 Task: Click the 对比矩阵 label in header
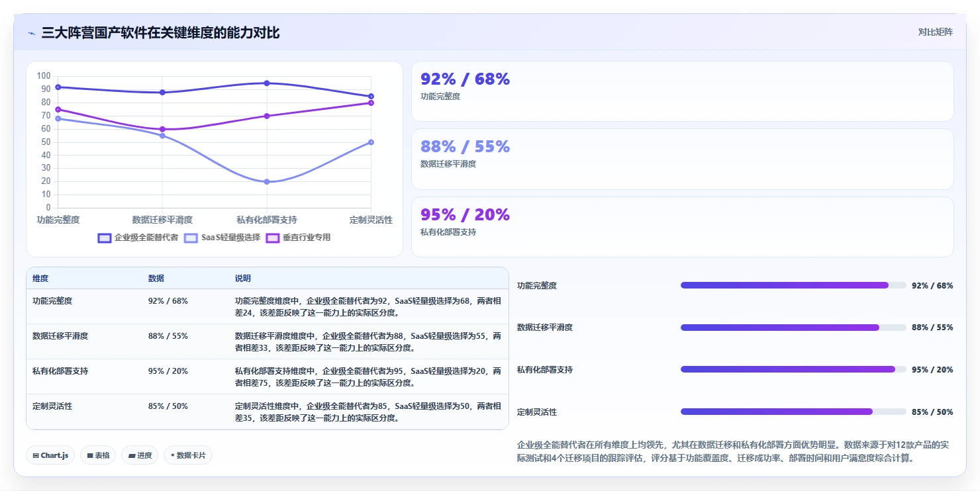coord(935,32)
